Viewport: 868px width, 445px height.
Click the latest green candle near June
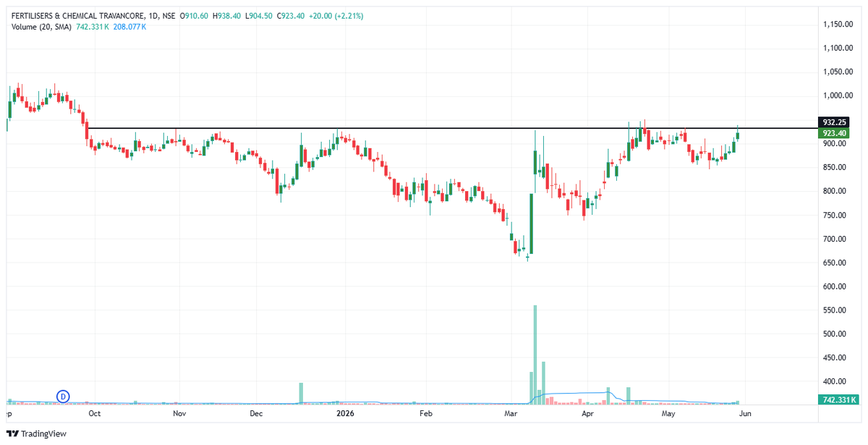click(738, 134)
